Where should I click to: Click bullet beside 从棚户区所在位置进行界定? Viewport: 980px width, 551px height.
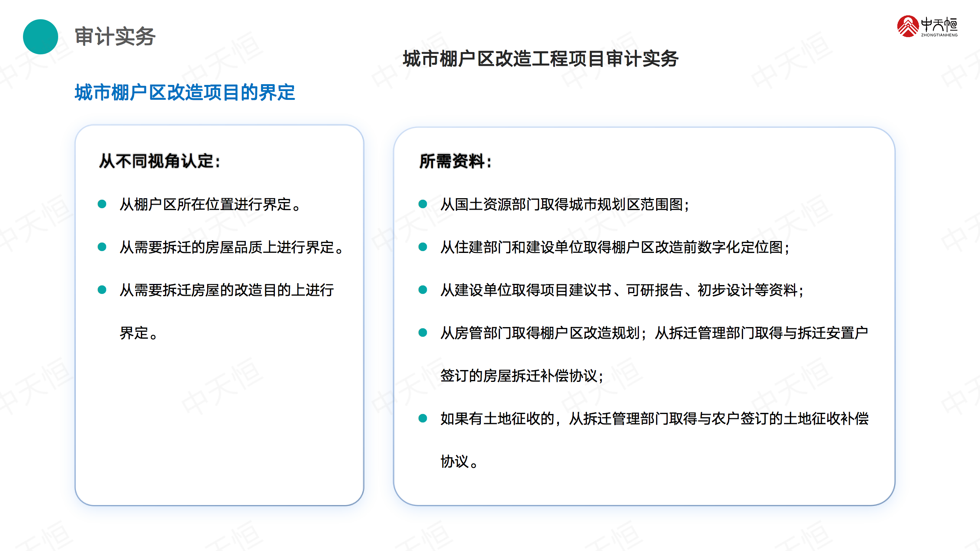click(x=102, y=204)
